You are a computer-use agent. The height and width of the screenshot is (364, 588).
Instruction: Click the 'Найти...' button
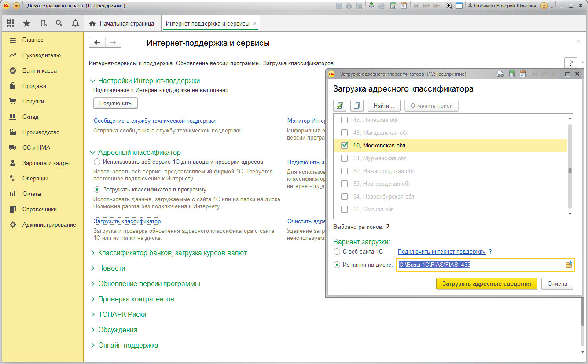point(384,106)
